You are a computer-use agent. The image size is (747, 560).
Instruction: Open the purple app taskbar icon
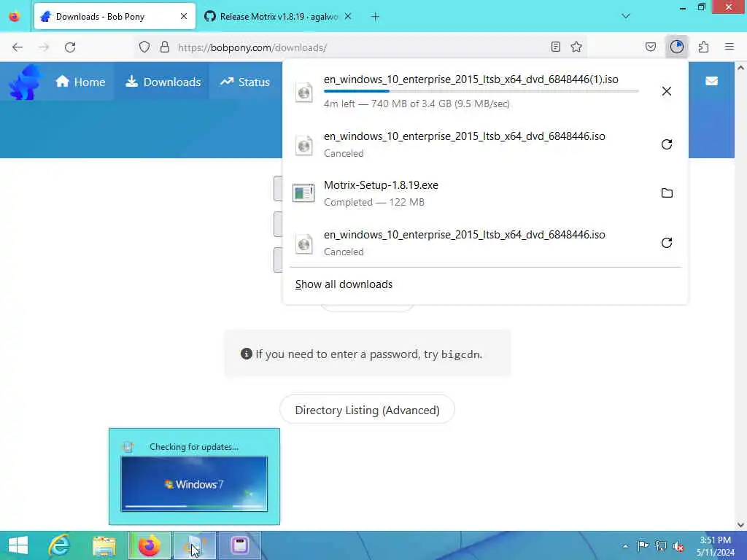point(239,545)
